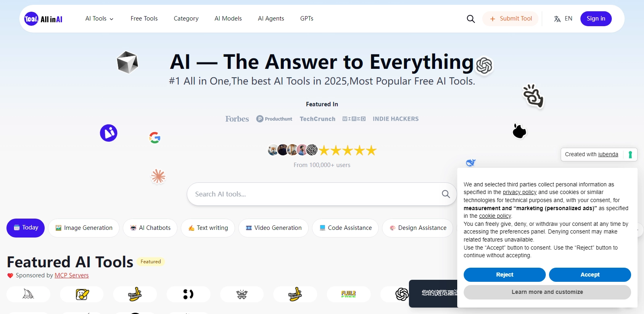Open the yellow paintbrush face tool icon
Image resolution: width=644 pixels, height=314 pixels.
click(x=82, y=294)
